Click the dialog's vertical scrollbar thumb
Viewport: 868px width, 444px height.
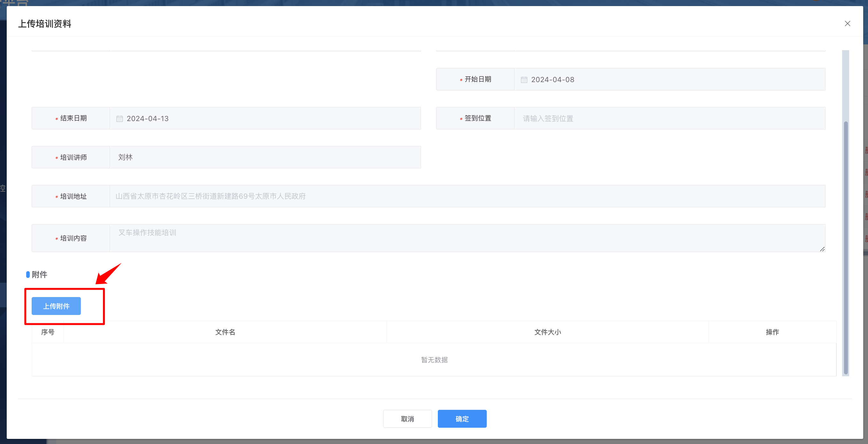point(845,248)
